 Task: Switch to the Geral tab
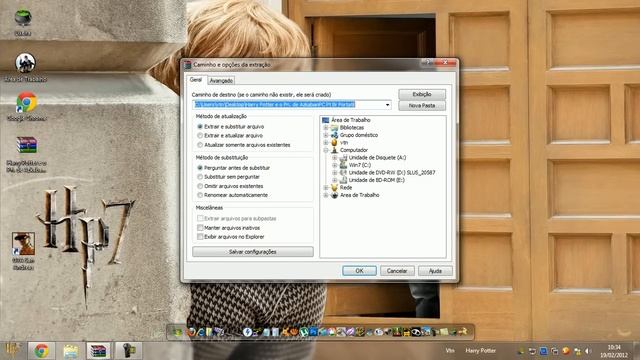[x=196, y=80]
